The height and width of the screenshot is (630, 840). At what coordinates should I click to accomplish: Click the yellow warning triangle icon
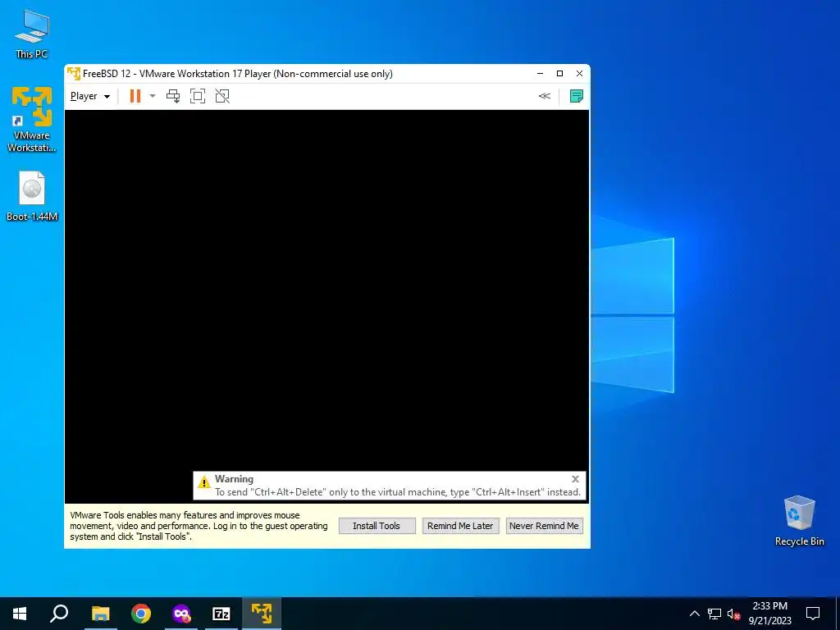(x=204, y=482)
